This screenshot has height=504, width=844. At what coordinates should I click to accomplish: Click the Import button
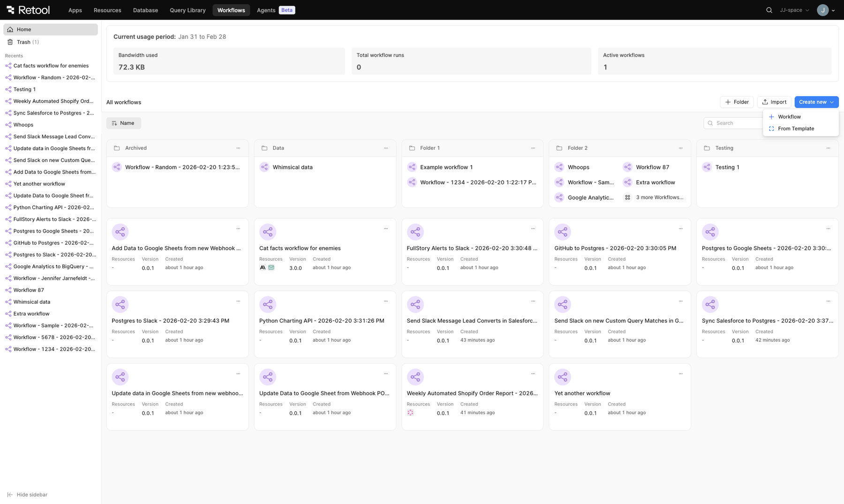pos(774,102)
